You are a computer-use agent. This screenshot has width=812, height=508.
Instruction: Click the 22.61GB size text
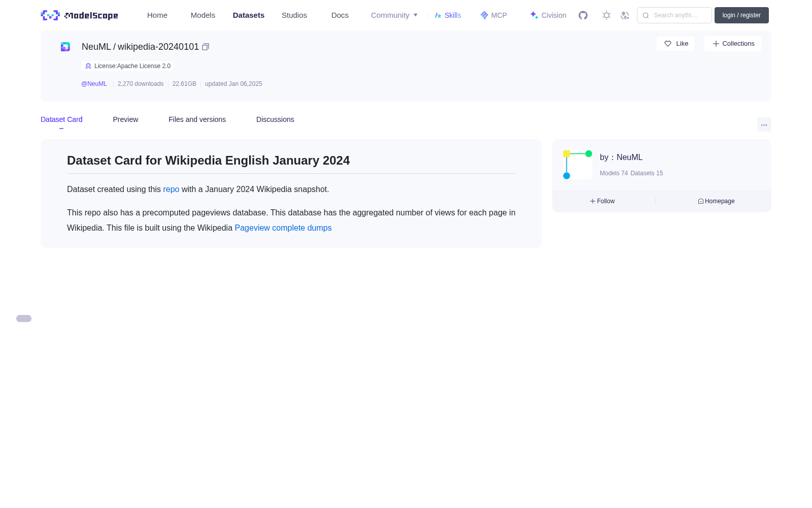tap(184, 84)
